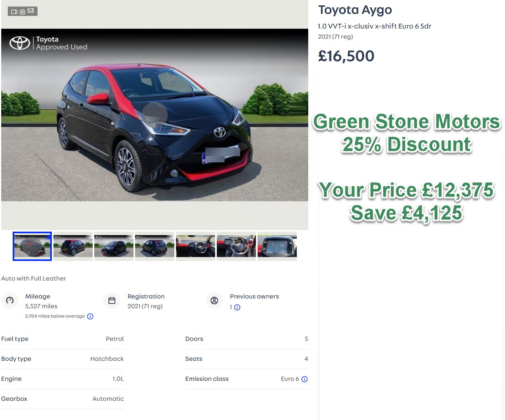Click the Toyota Aygo title
The height and width of the screenshot is (420, 505).
coord(355,10)
